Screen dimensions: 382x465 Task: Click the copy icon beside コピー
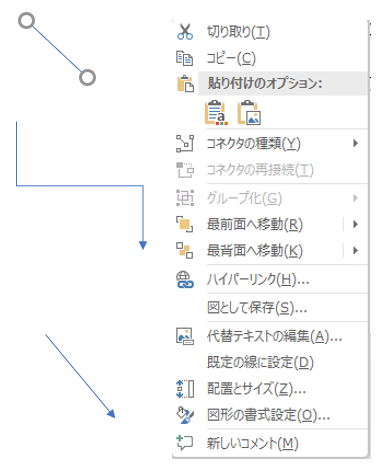[x=184, y=58]
